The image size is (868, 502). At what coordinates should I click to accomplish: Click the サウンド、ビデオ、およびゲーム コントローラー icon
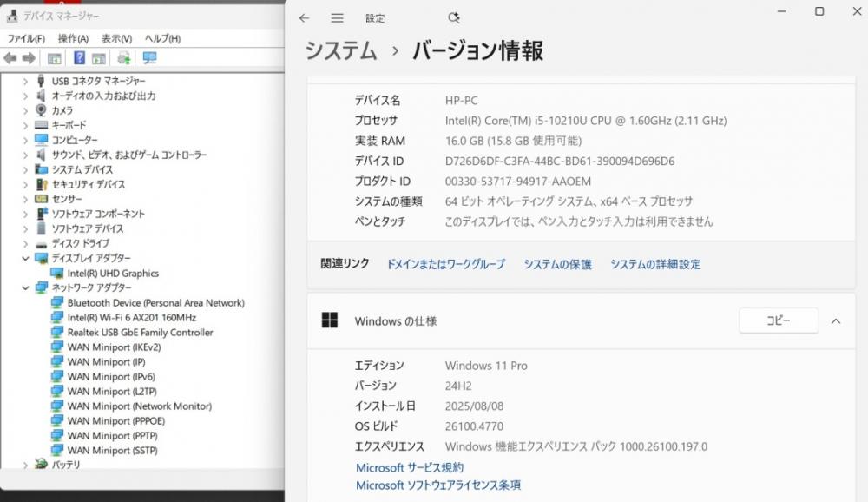click(42, 155)
